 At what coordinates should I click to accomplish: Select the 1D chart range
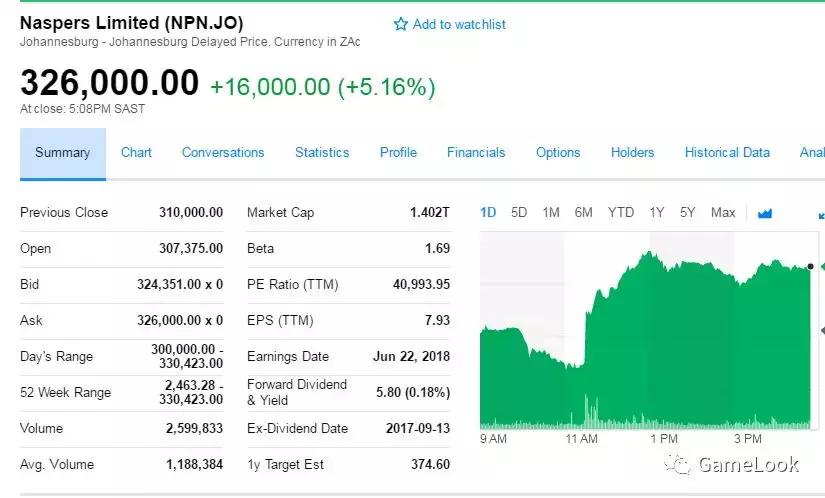pos(488,212)
